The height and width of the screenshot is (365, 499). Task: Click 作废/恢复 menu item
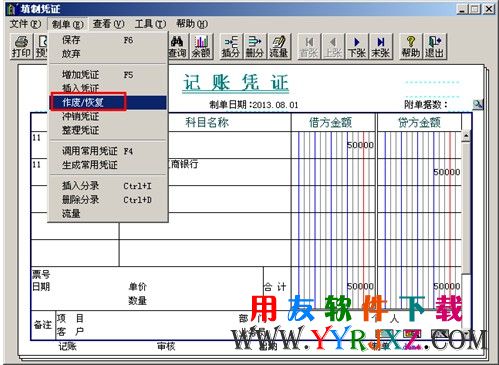[x=108, y=102]
